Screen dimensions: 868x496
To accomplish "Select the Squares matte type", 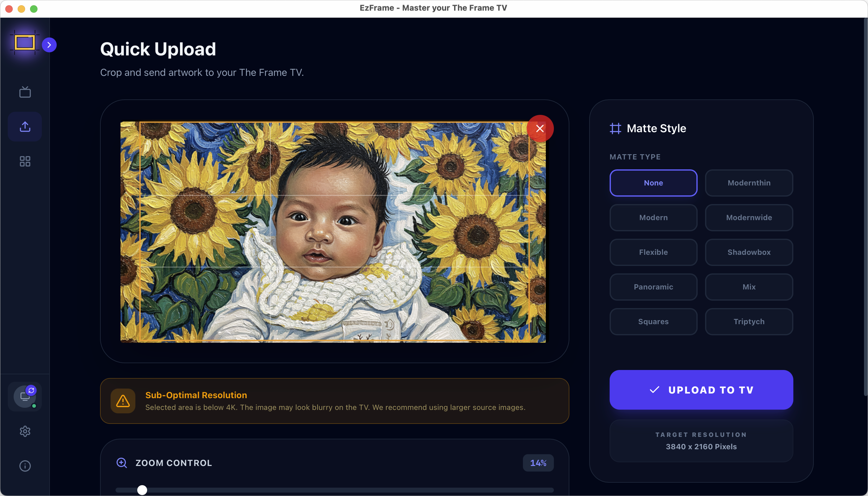I will [x=653, y=322].
